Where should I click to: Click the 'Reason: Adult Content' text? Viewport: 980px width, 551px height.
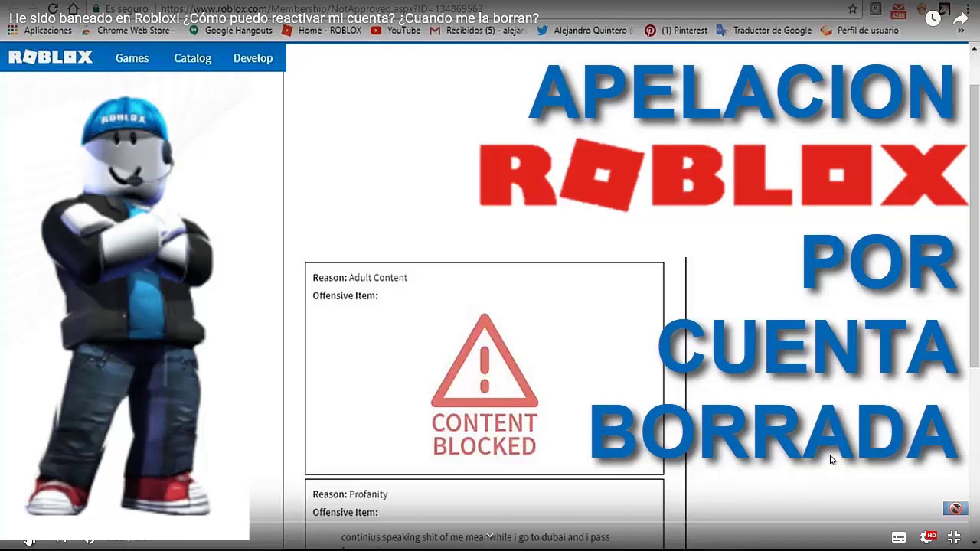pyautogui.click(x=360, y=278)
